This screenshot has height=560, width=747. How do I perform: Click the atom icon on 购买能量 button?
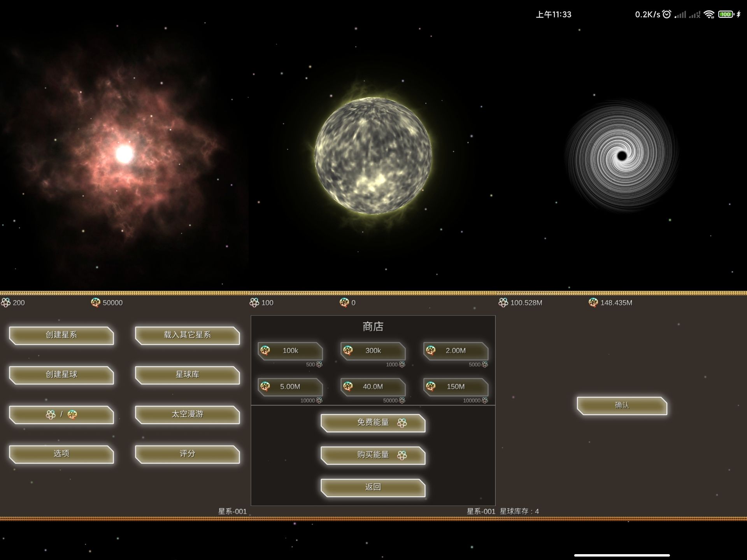[x=402, y=455]
